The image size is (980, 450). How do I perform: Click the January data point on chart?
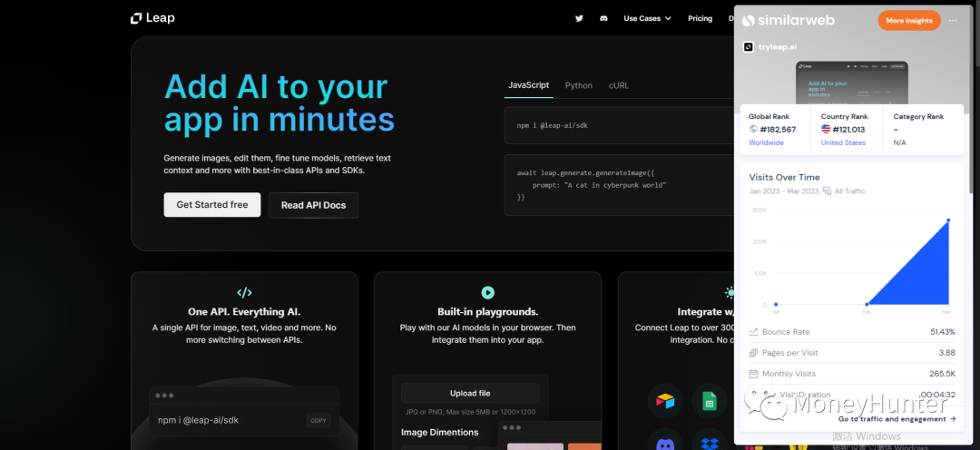point(776,304)
